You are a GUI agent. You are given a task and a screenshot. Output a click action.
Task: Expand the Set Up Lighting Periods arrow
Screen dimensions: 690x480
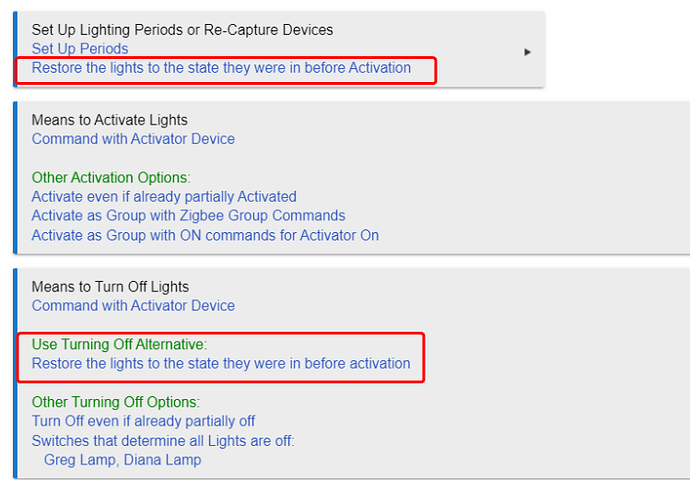pyautogui.click(x=527, y=52)
